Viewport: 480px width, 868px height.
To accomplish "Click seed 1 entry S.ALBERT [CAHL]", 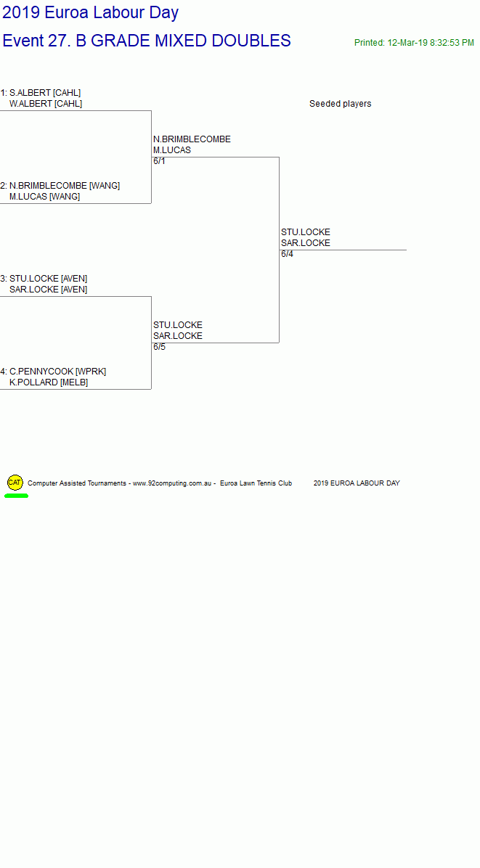I will 41,92.
